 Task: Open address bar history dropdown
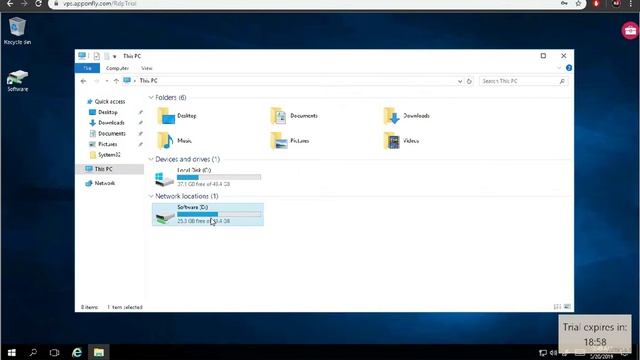pyautogui.click(x=460, y=81)
